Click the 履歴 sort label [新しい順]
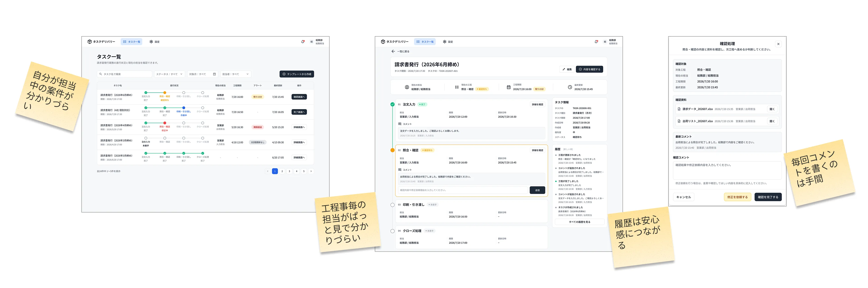 coord(568,149)
